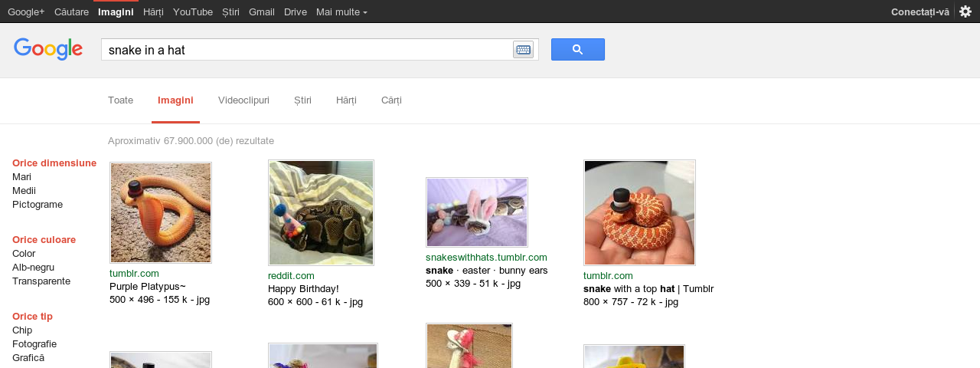Click into the search box
Screen dimensions: 980x368
click(306, 50)
